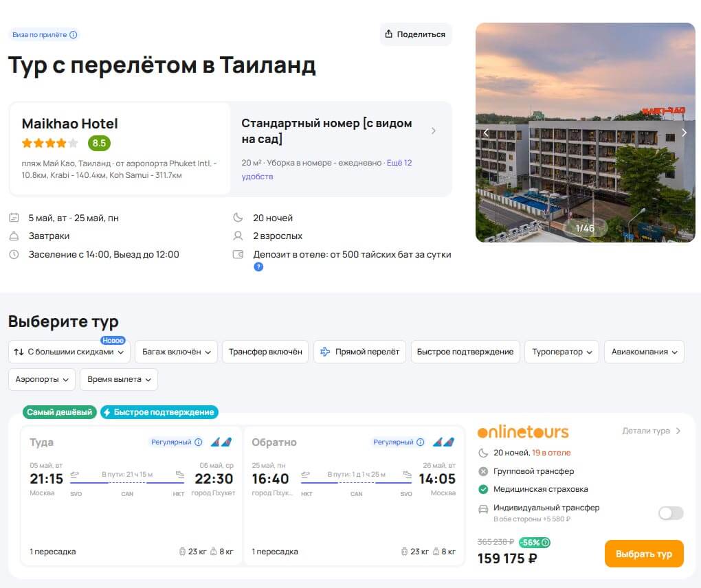Click the Новое label on sorting chip
The image size is (701, 588).
pos(113,341)
